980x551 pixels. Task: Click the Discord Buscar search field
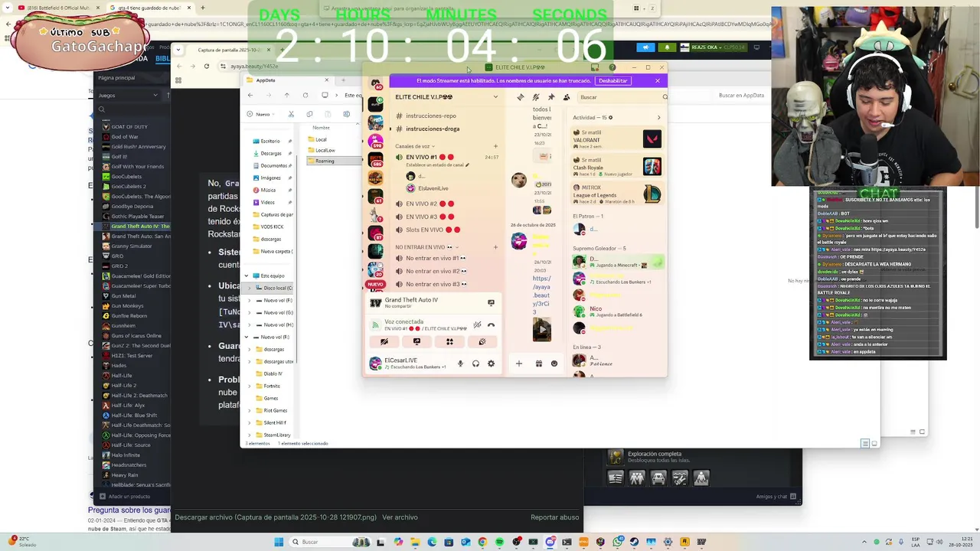pos(622,97)
